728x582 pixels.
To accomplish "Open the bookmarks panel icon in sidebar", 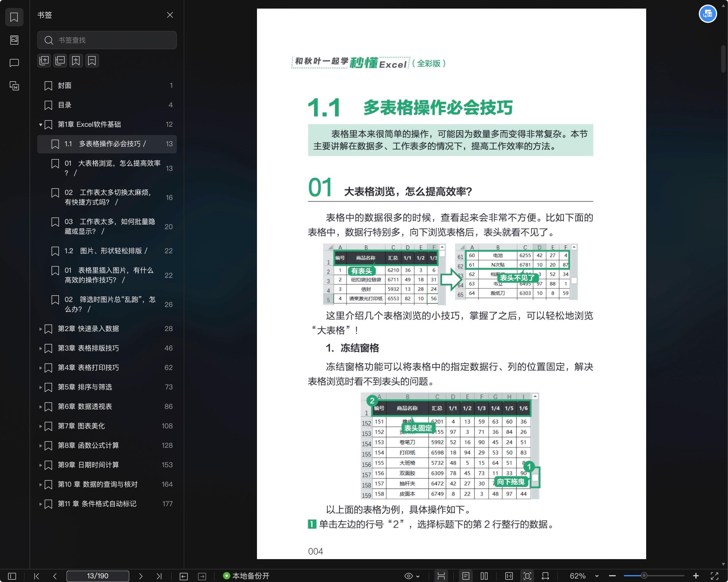I will [x=14, y=17].
